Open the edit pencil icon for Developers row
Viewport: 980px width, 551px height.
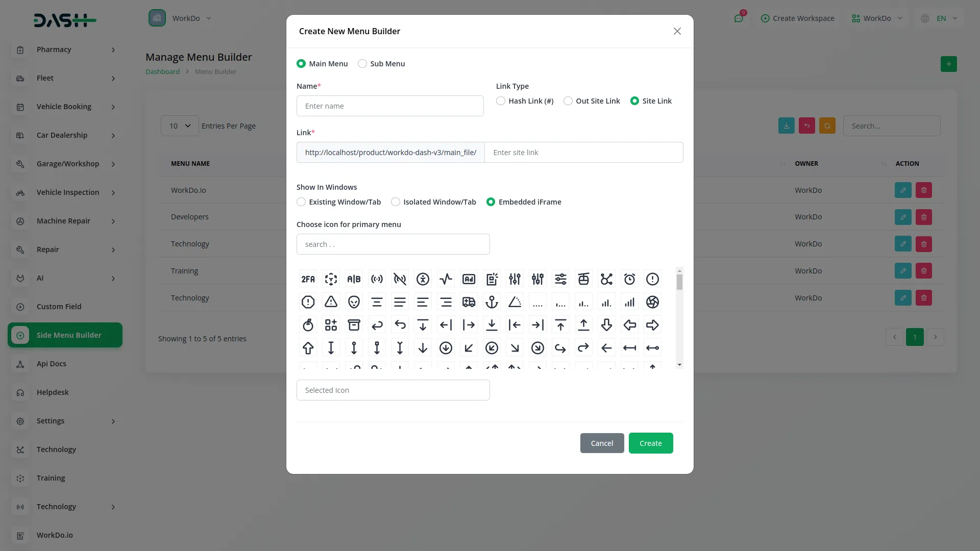[903, 217]
